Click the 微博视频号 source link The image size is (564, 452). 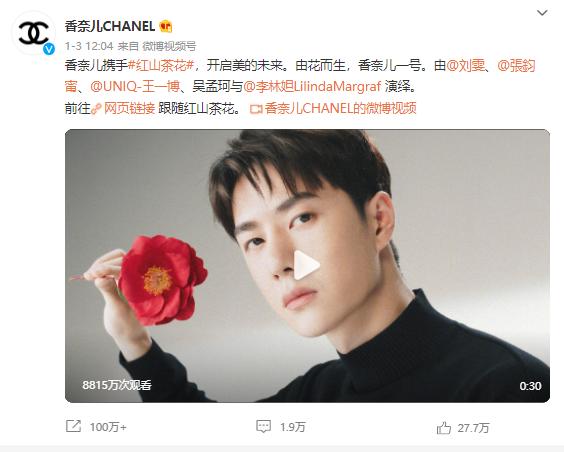coord(169,46)
